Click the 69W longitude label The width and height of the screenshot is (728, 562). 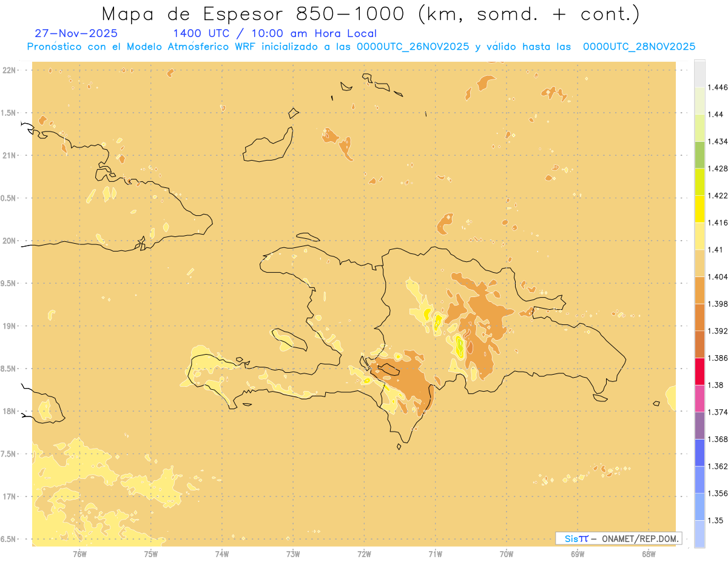578,554
